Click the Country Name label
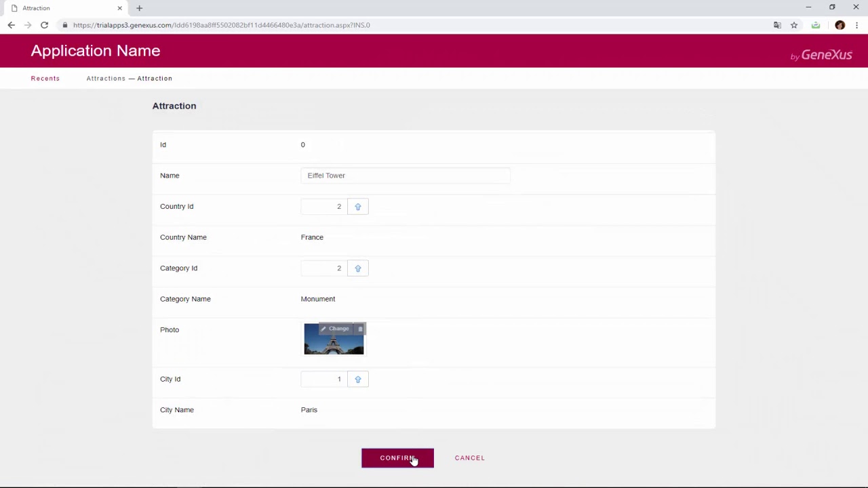 click(183, 237)
